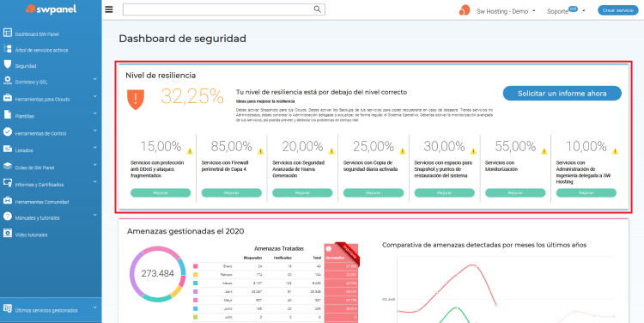Viewport: 644px width, 323px height.
Task: Open the Sw Hosting - Demo dropdown
Action: point(506,11)
